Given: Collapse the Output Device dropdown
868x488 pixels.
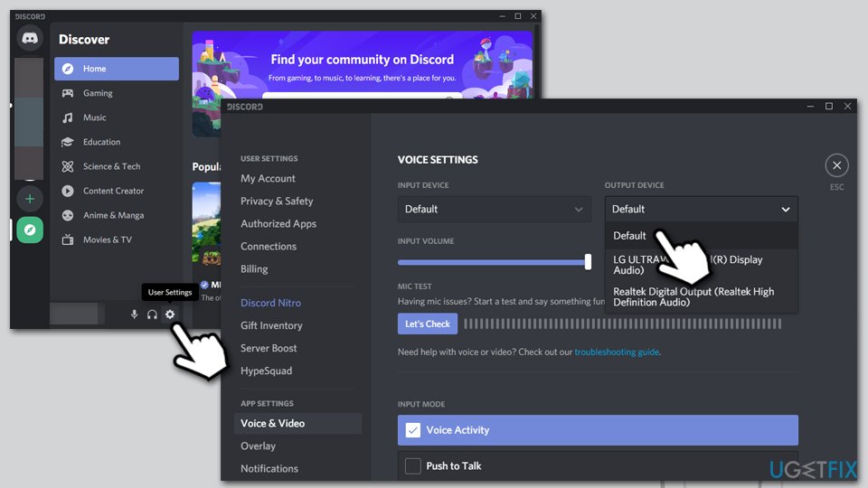Looking at the screenshot, I should coord(702,209).
